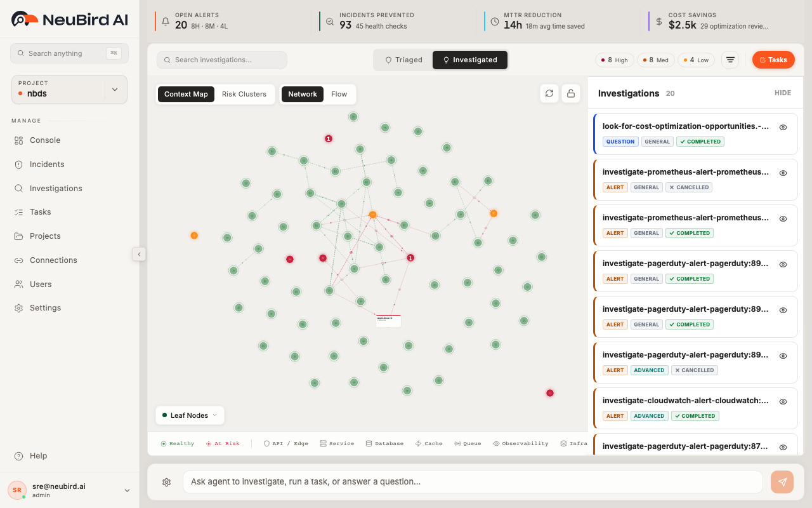
Task: Collapse the sidebar using the edge chevron handle
Action: pyautogui.click(x=139, y=253)
